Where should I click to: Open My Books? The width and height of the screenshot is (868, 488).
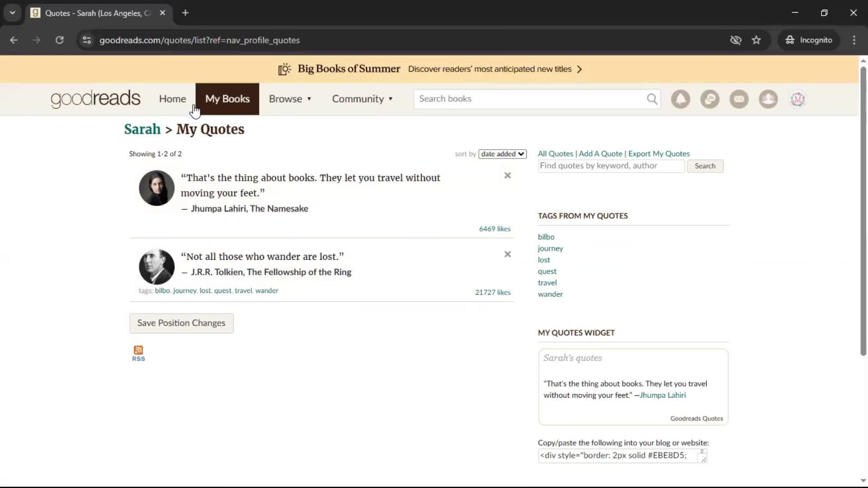coord(227,99)
